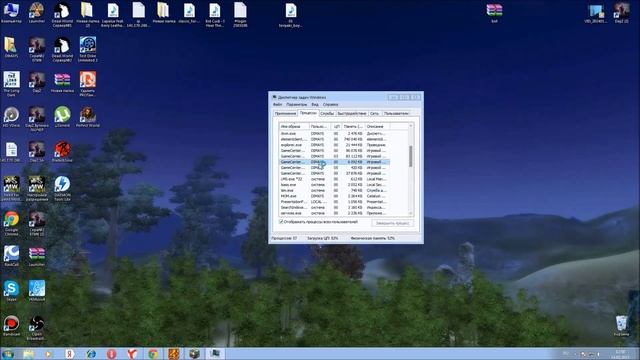640x360 pixels.
Task: Open Windows Media Player from taskbar
Action: coord(49,353)
